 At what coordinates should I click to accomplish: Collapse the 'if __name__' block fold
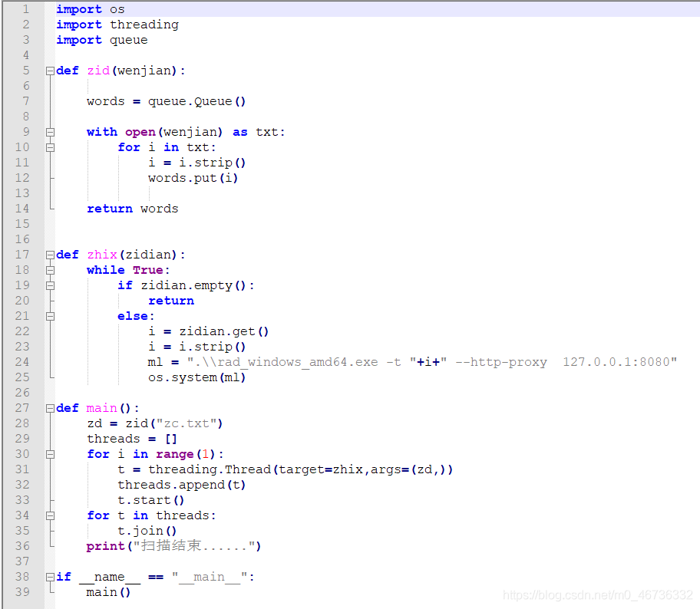click(50, 578)
